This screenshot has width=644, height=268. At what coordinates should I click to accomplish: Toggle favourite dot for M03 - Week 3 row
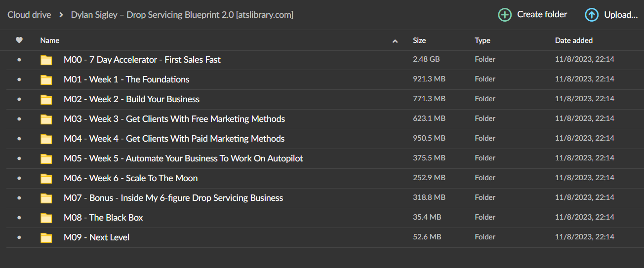(19, 119)
